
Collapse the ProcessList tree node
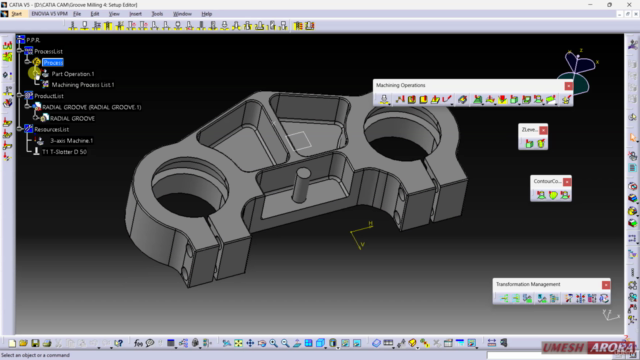[x=19, y=51]
